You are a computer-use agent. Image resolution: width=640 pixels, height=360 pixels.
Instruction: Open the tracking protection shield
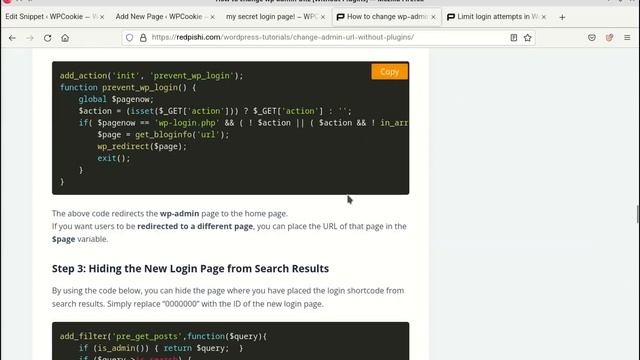(129, 38)
